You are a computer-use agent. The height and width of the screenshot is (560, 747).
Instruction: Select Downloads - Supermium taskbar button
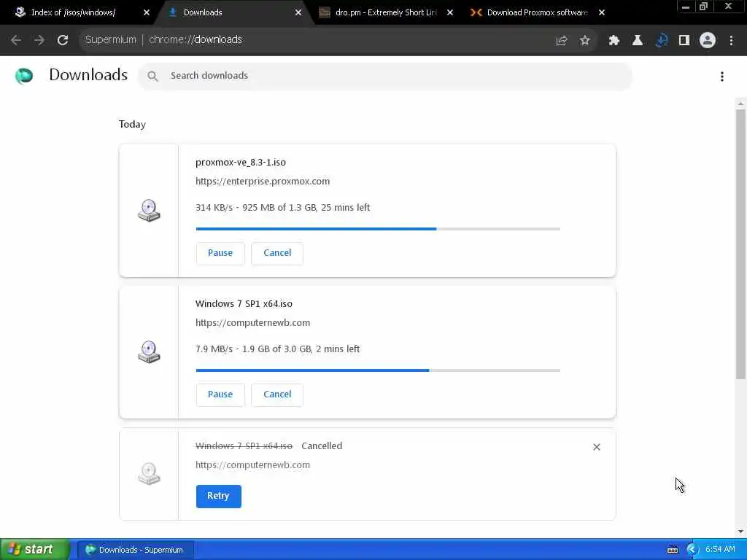tap(135, 550)
